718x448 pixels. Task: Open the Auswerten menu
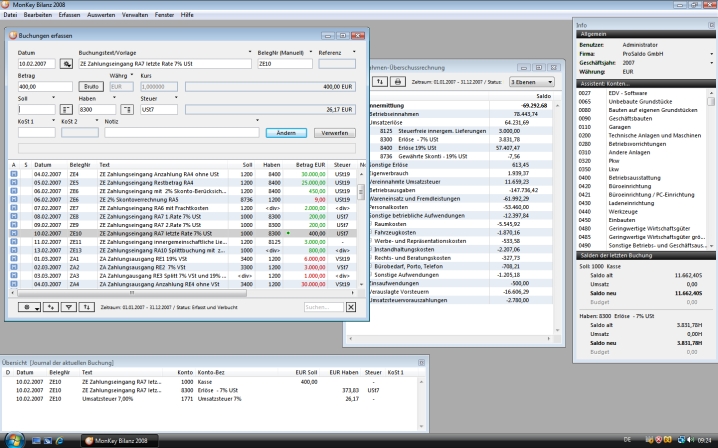click(101, 16)
